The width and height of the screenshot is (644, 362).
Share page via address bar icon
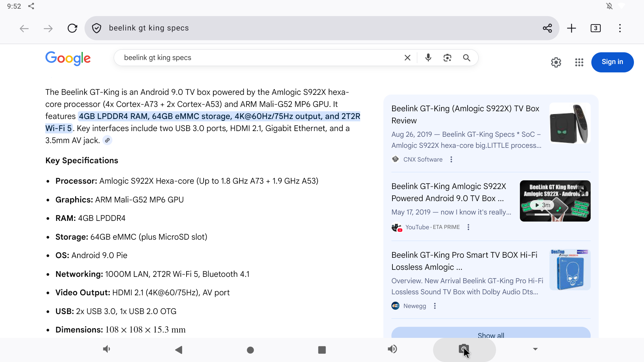(x=547, y=28)
